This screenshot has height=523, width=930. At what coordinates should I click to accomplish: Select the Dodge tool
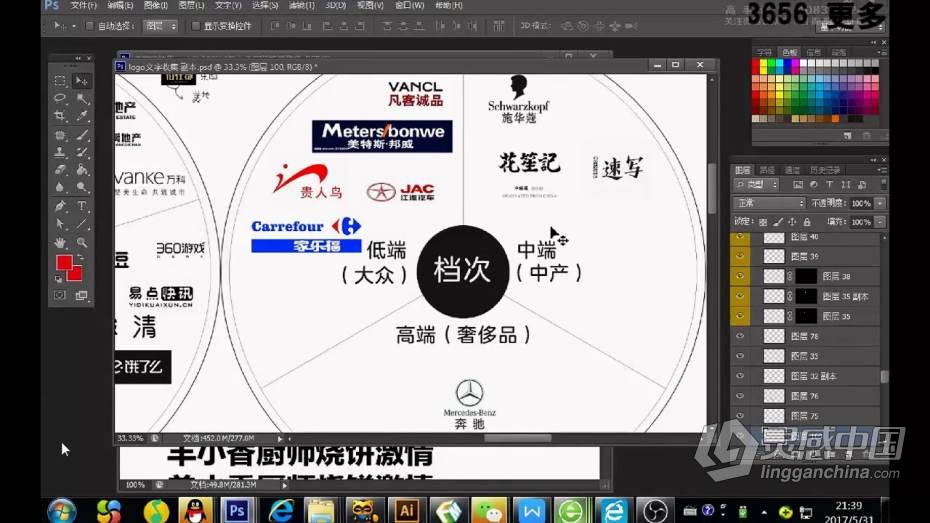click(82, 187)
